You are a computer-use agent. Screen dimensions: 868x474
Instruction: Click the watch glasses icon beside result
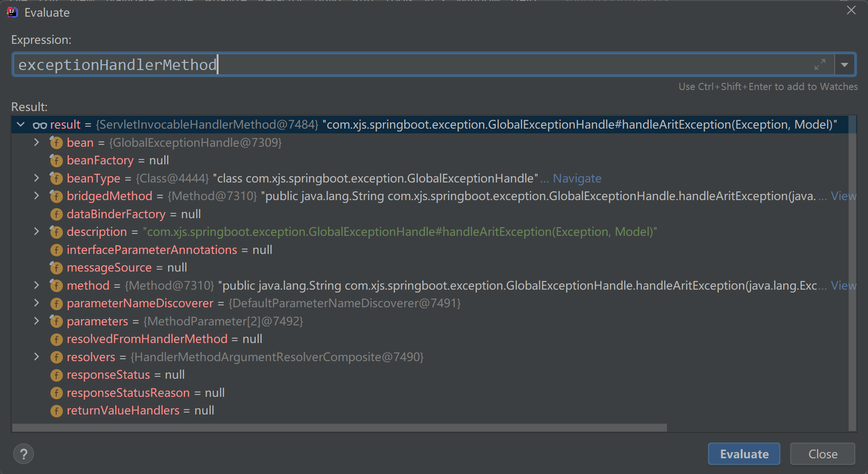tap(40, 125)
